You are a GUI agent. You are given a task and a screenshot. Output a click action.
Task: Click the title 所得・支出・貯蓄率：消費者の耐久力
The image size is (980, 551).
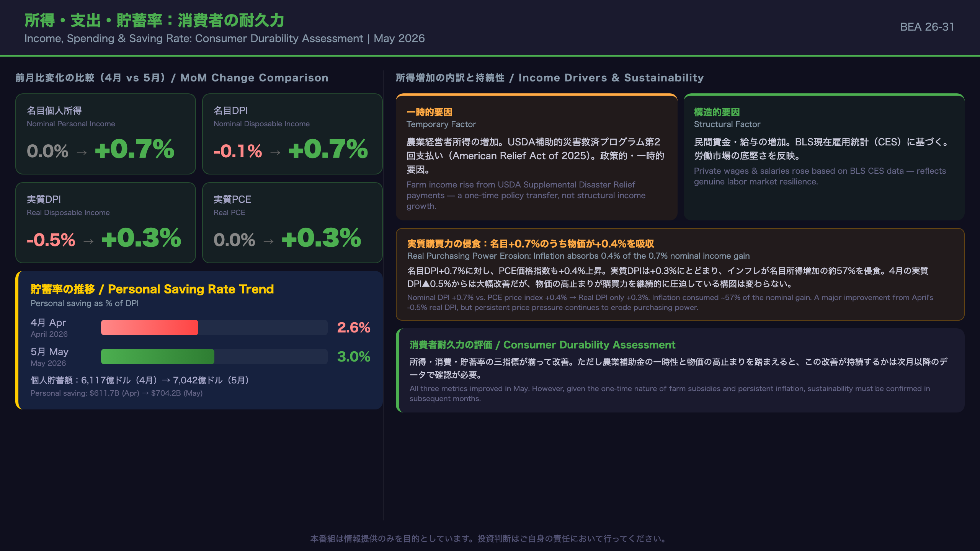[154, 20]
